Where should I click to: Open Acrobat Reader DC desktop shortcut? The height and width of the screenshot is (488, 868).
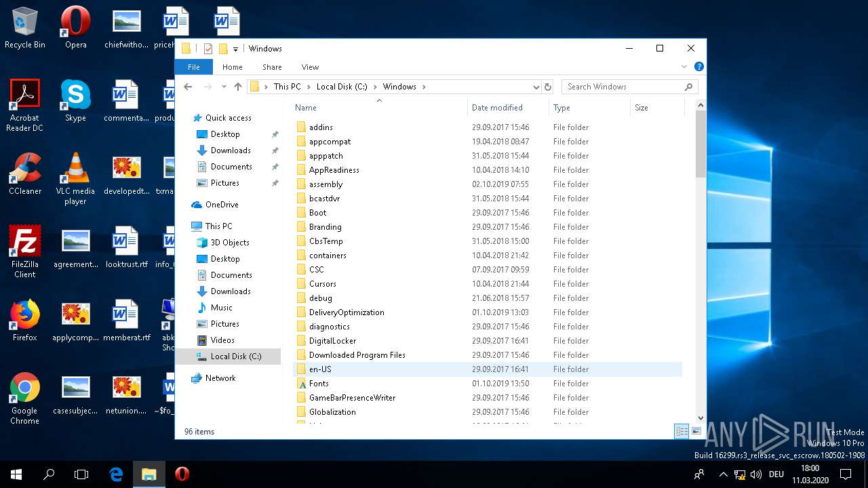25,105
